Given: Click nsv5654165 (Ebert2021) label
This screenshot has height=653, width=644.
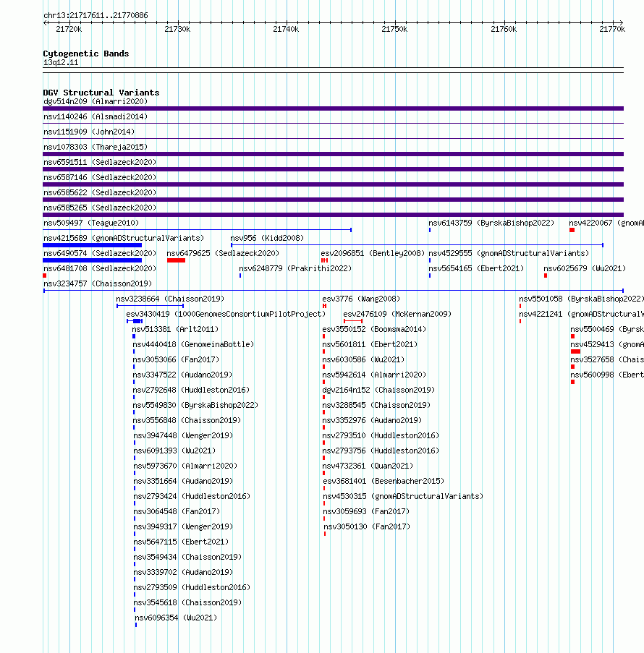Looking at the screenshot, I should pos(476,268).
